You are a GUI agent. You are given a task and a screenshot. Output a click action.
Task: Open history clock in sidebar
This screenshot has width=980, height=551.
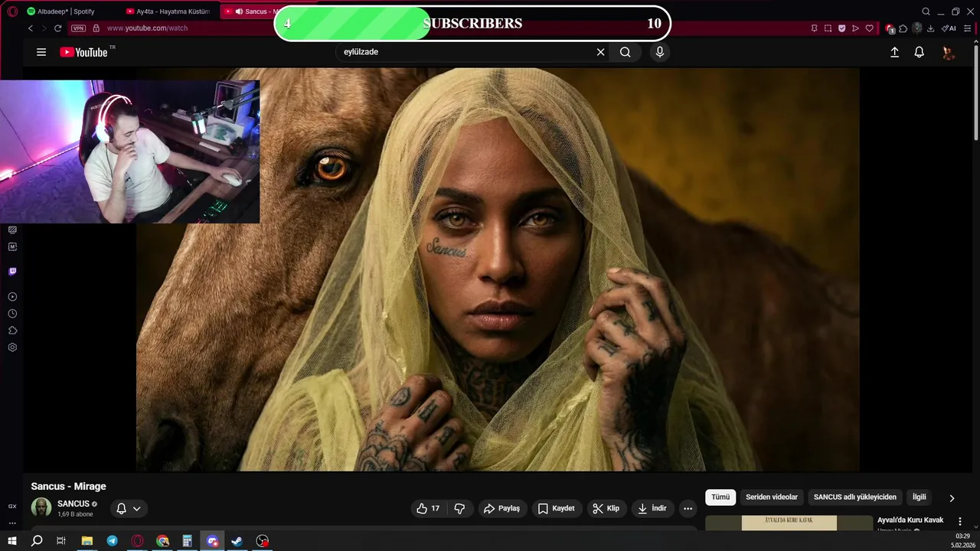point(12,314)
